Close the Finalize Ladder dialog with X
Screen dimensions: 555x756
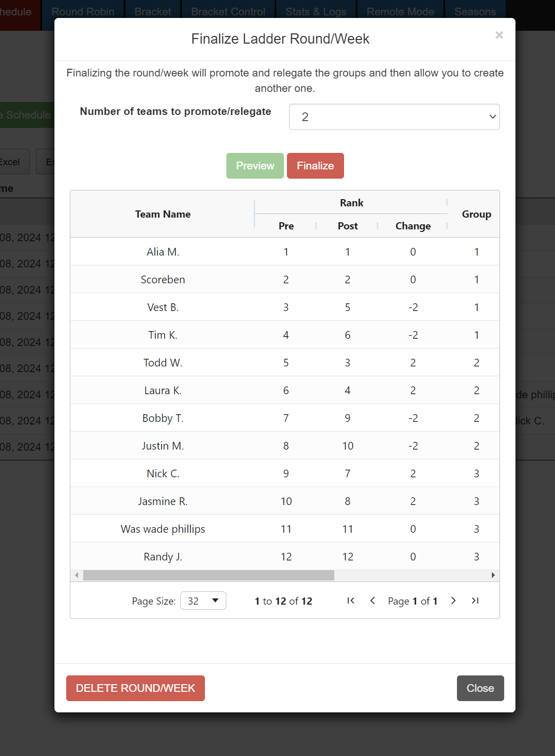click(499, 35)
